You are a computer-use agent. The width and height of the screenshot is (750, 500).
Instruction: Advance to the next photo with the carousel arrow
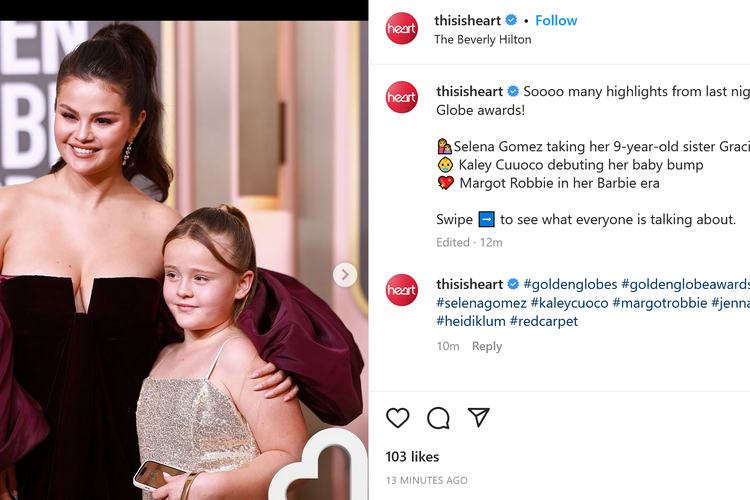(x=345, y=275)
